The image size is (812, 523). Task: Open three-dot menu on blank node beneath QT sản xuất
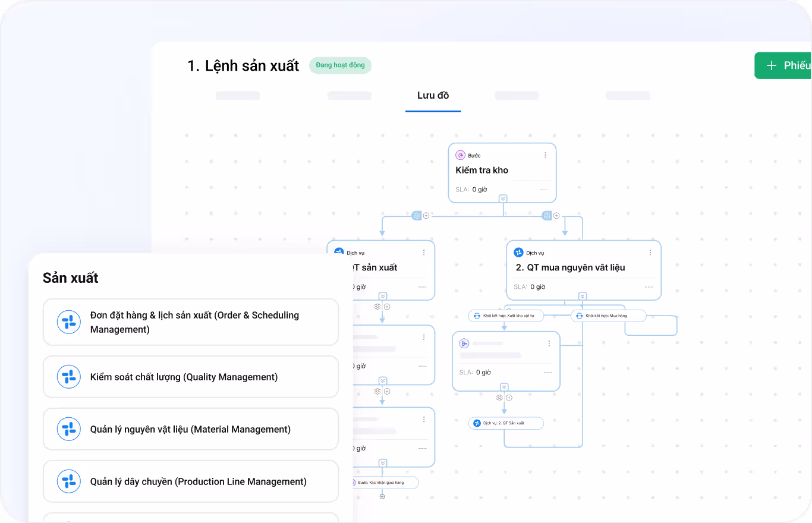(x=424, y=337)
